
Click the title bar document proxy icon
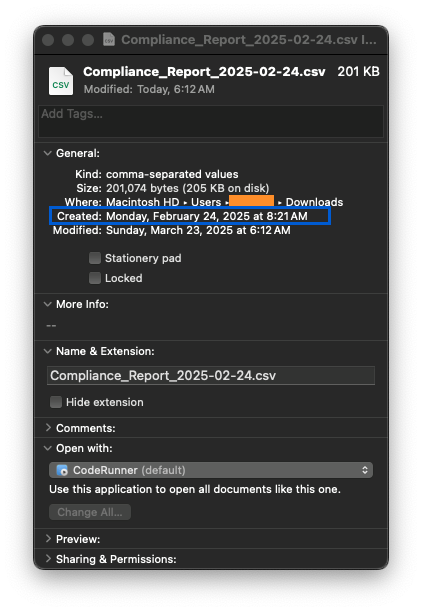109,39
